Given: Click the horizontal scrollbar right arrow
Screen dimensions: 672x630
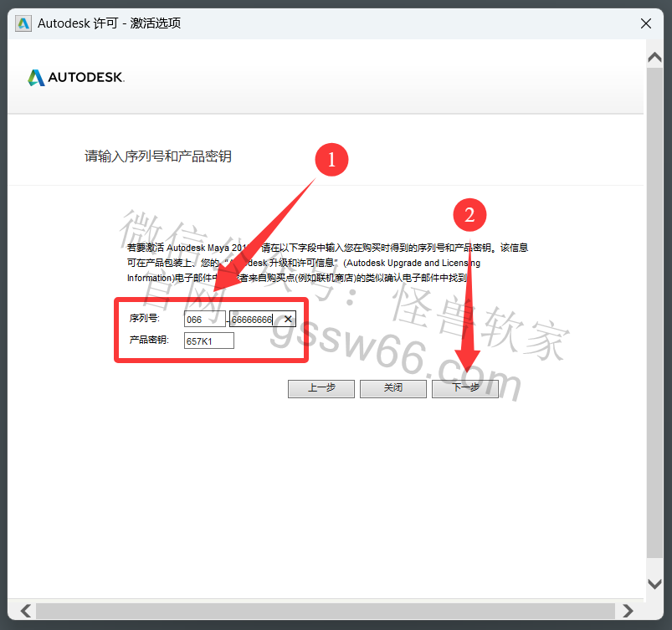Looking at the screenshot, I should coord(628,611).
